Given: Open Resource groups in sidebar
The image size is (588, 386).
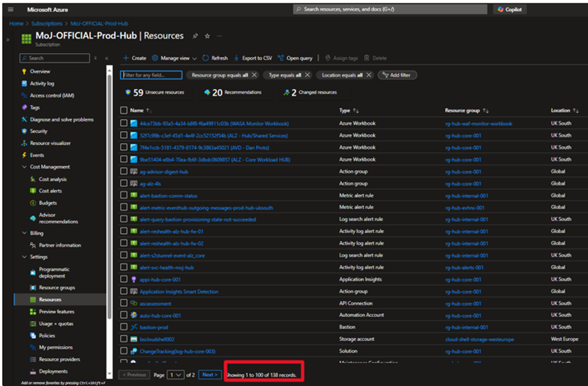Looking at the screenshot, I should click(57, 288).
